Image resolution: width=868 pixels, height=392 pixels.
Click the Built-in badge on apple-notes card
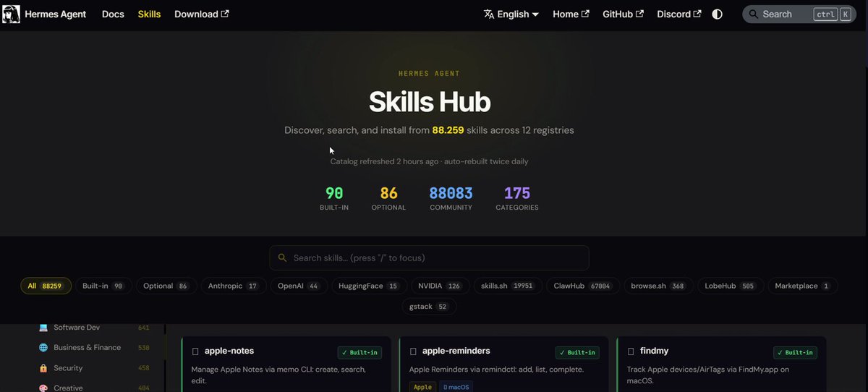[x=359, y=352]
